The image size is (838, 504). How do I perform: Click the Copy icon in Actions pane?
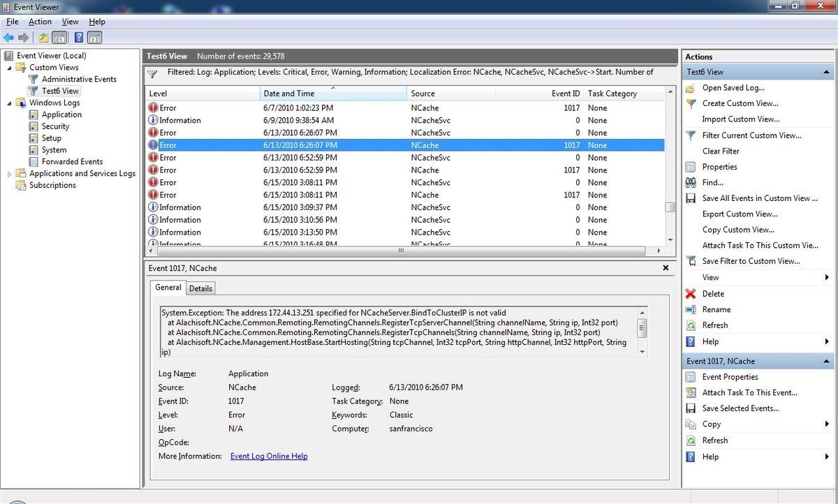point(690,424)
